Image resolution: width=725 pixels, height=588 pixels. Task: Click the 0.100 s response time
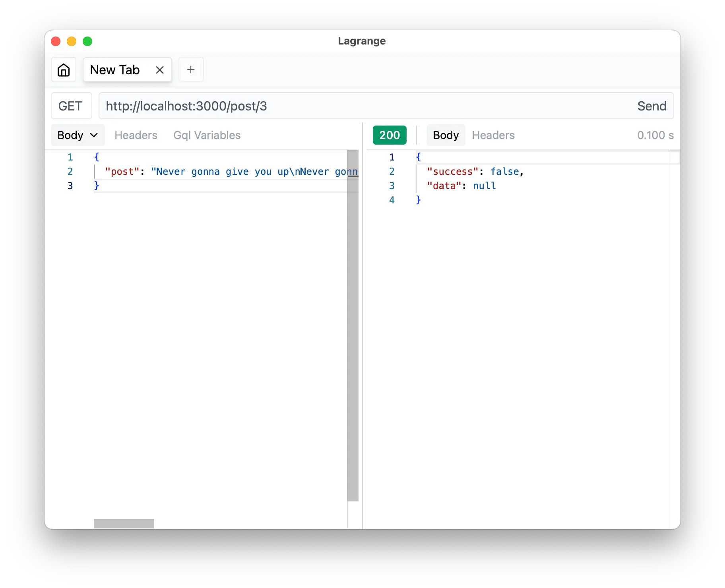click(x=655, y=135)
